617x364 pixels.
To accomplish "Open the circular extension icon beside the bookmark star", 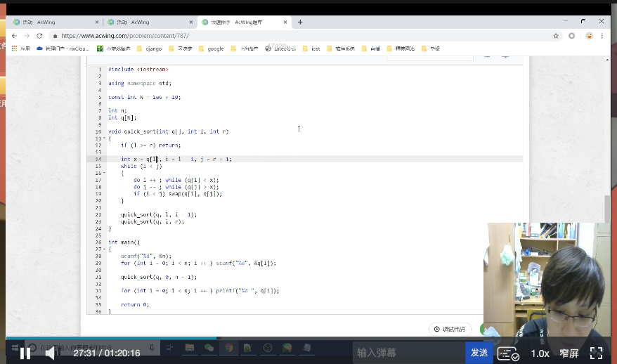I will pos(571,36).
